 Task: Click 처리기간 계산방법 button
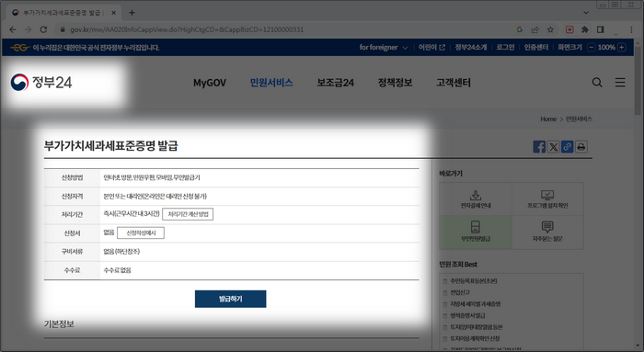click(188, 214)
